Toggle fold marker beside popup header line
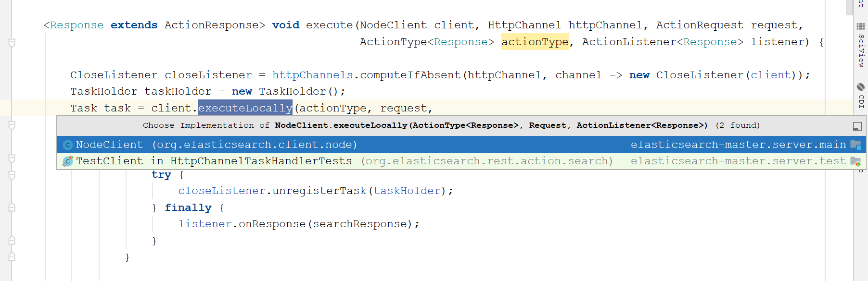Viewport: 868px width, 281px height. [x=12, y=125]
